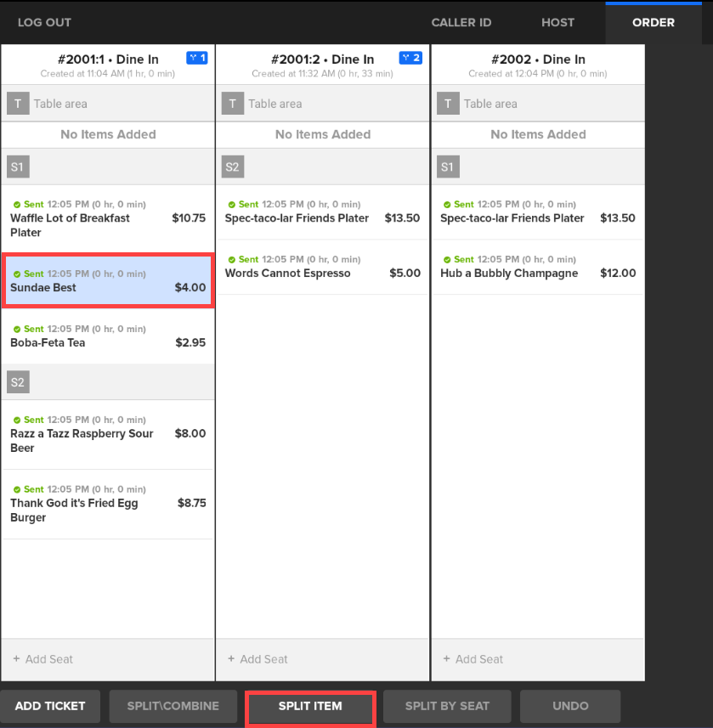Viewport: 713px width, 728px height.
Task: Select the Boba-Feta Tea item
Action: tap(108, 336)
